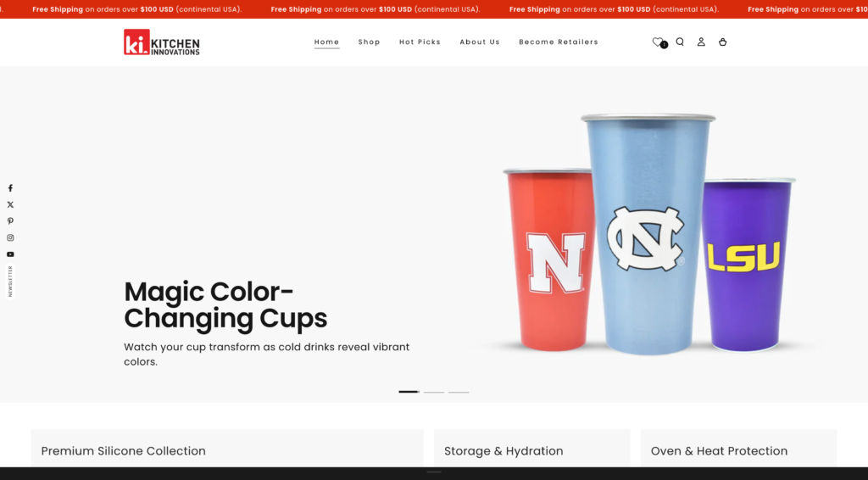Follow the Become Retailers link

coord(559,42)
